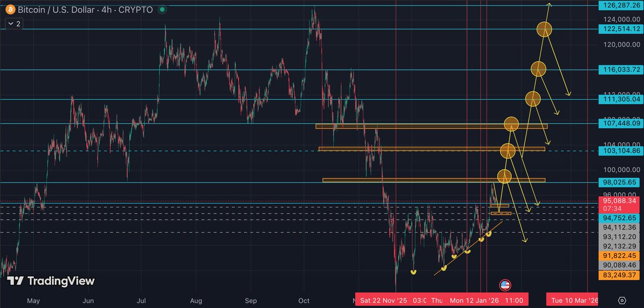Expand the collapsed indicators legend labeled 2

pyautogui.click(x=14, y=24)
